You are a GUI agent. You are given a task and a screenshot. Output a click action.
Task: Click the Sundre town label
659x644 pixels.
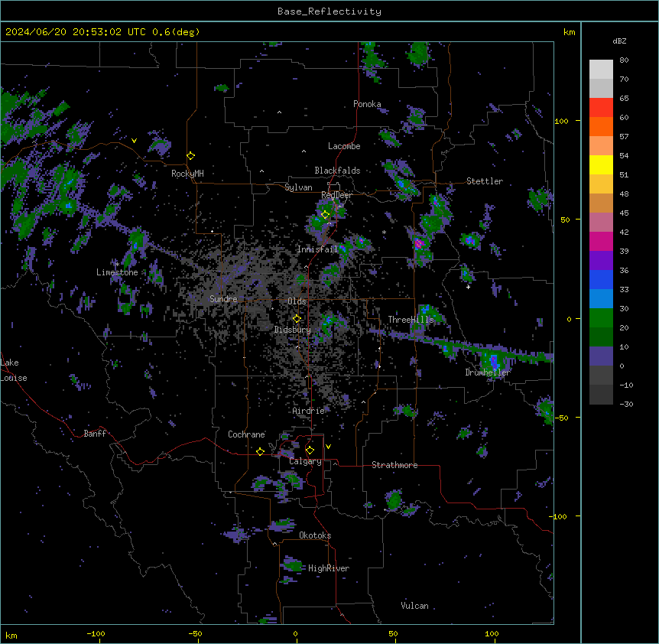coord(223,299)
